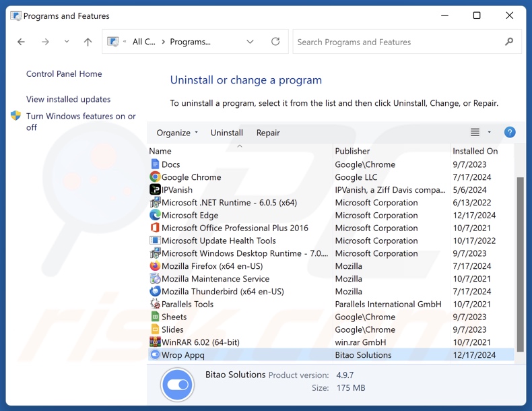This screenshot has width=532, height=411.
Task: Expand the address bar history dropdown
Action: pyautogui.click(x=250, y=42)
